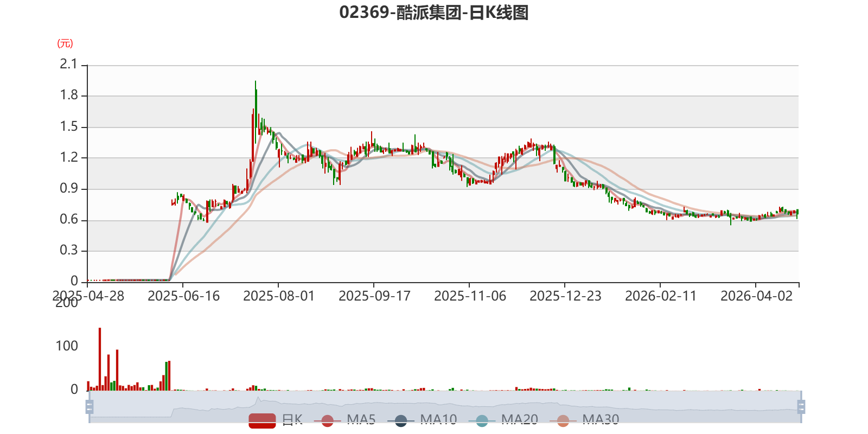Click the tallest red volume bar
Screen dimensions: 868x434
[x=100, y=359]
